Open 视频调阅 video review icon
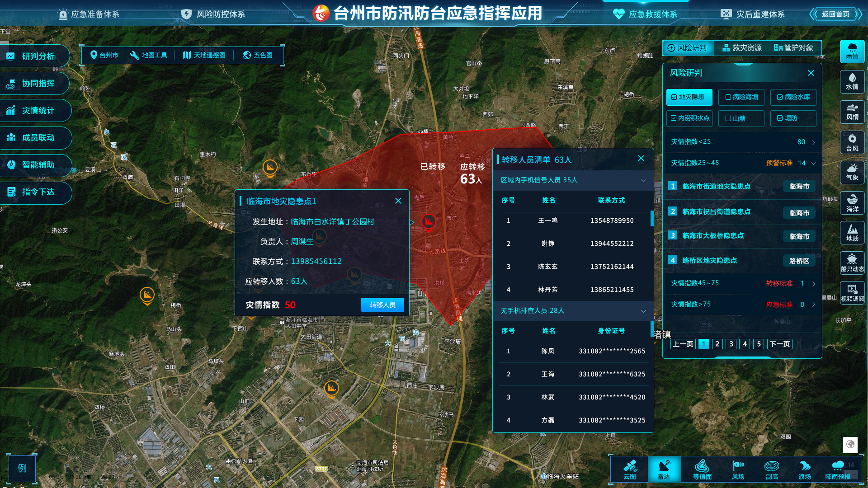Viewport: 868px width, 488px height. [852, 293]
